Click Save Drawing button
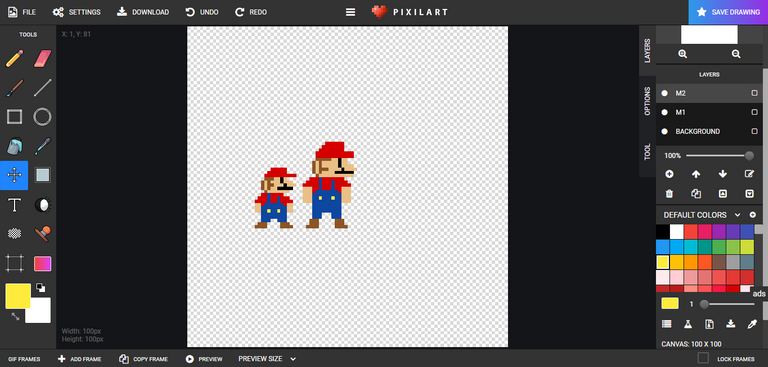The image size is (768, 367). (728, 12)
